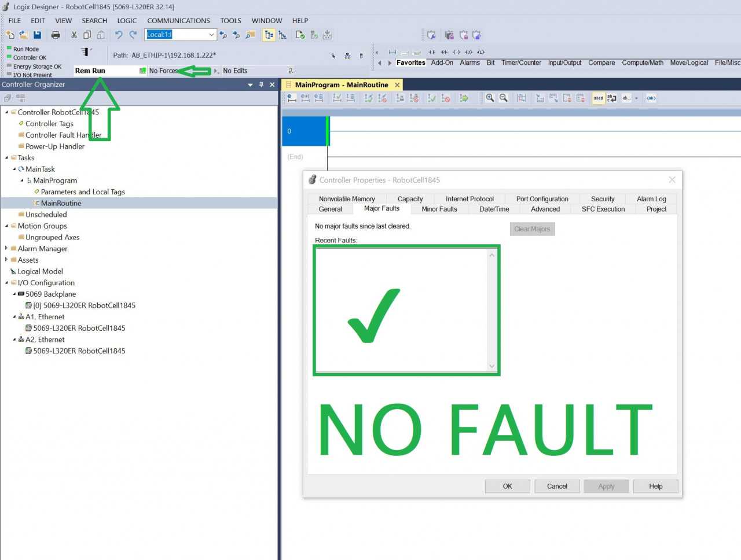The width and height of the screenshot is (741, 560).
Task: Select the Compare instruction tab
Action: [x=601, y=63]
